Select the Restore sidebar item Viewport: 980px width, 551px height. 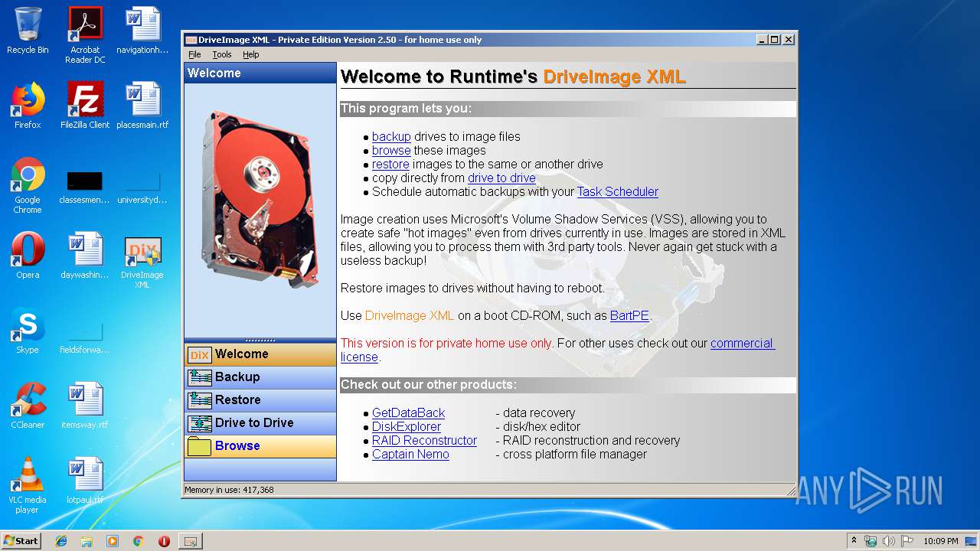tap(260, 400)
